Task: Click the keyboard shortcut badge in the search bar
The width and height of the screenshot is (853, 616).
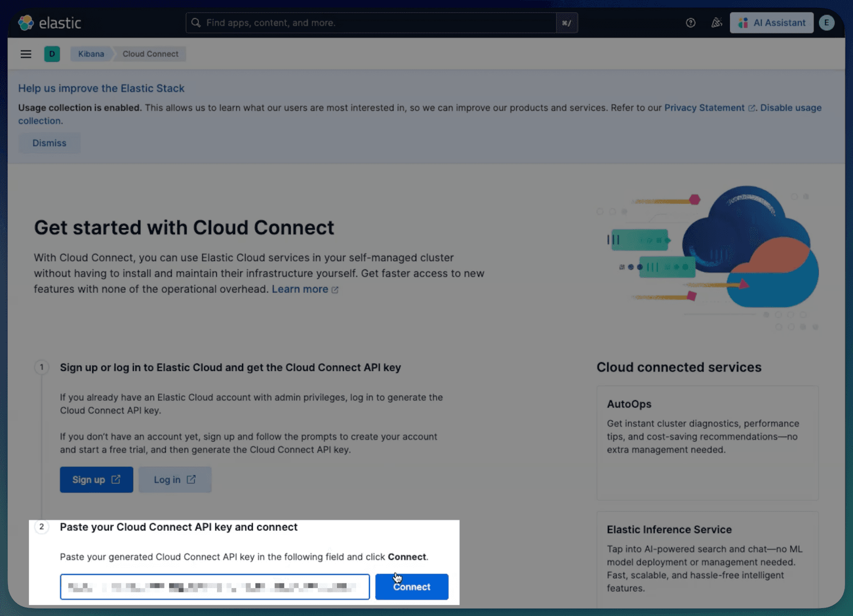Action: click(x=567, y=23)
